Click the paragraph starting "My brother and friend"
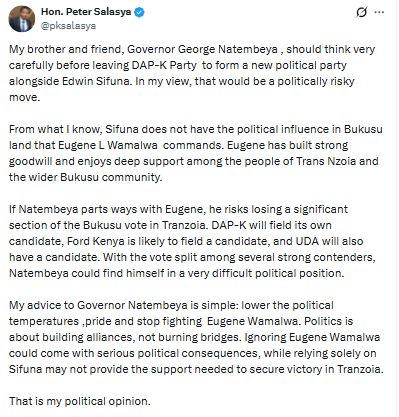The height and width of the screenshot is (417, 399). [x=192, y=73]
